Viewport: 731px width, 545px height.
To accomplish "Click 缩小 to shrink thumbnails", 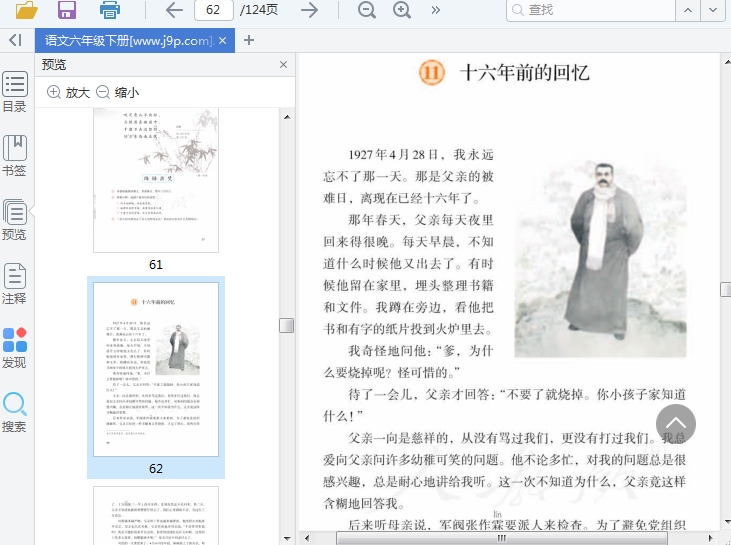I will point(117,92).
